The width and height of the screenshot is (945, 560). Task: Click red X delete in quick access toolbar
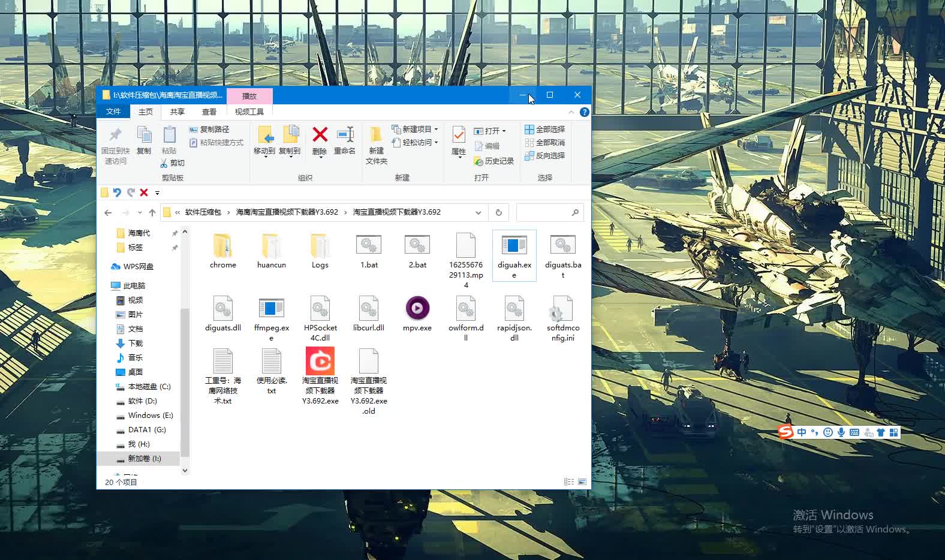point(144,192)
